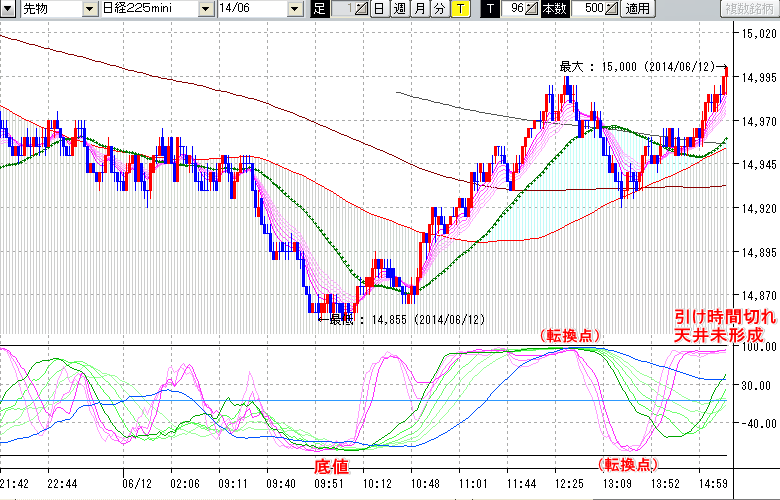Screen dimensions: 780x500
Task: Click the 引け時間切れ red annotation text
Action: tap(724, 314)
